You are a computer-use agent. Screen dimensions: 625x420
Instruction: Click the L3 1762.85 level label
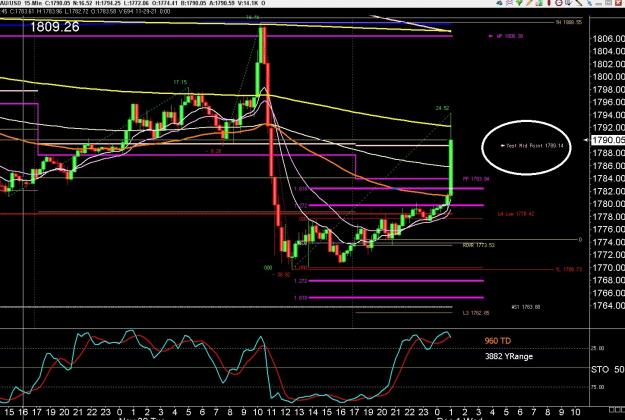476,313
